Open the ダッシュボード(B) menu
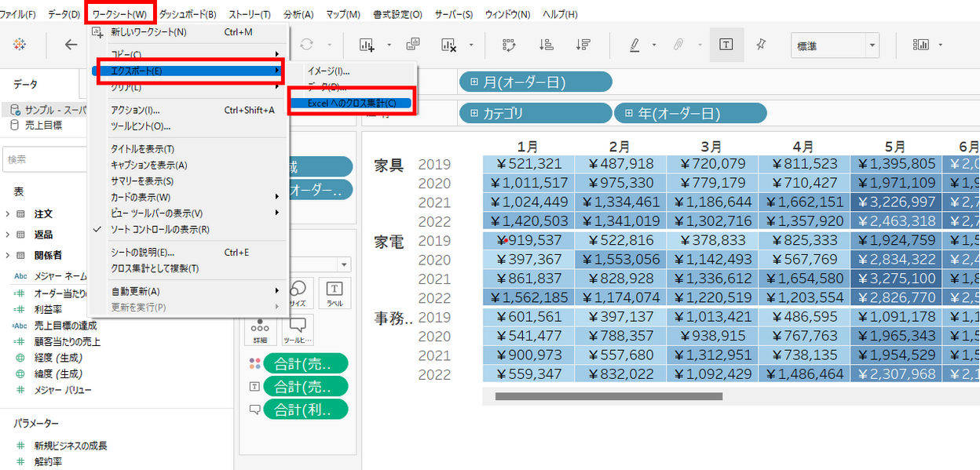 click(188, 15)
